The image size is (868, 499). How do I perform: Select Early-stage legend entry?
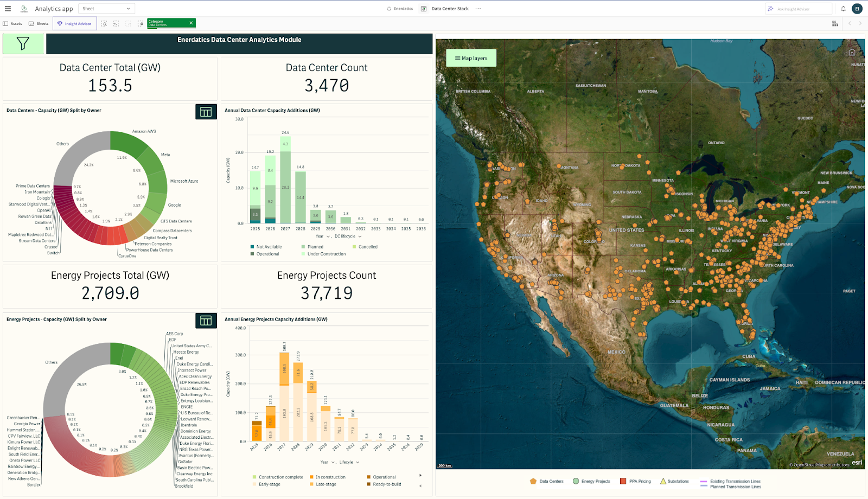(266, 484)
